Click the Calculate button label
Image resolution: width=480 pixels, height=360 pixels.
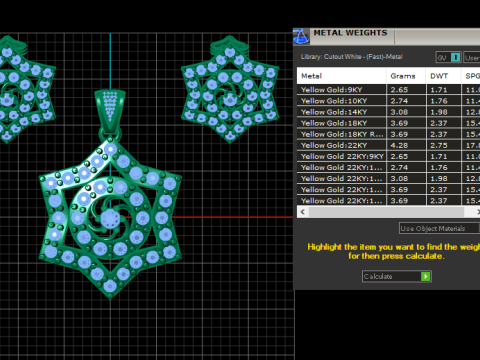tap(378, 276)
